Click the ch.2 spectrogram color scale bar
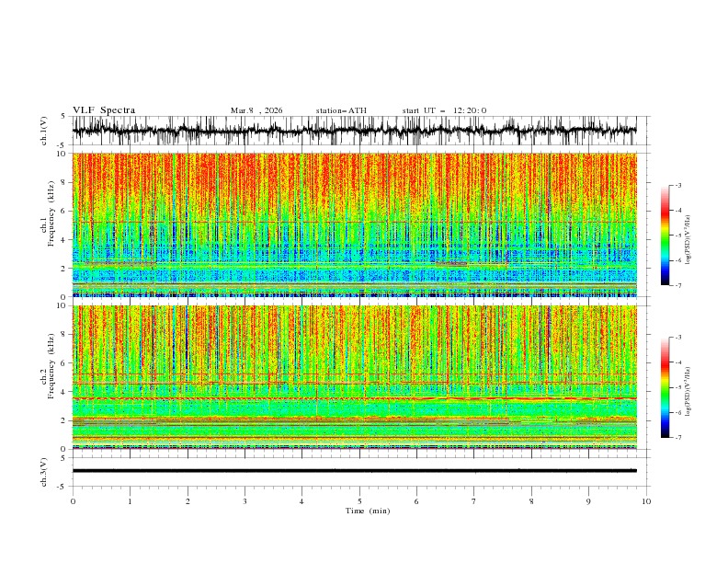This screenshot has height=563, width=728. 665,387
